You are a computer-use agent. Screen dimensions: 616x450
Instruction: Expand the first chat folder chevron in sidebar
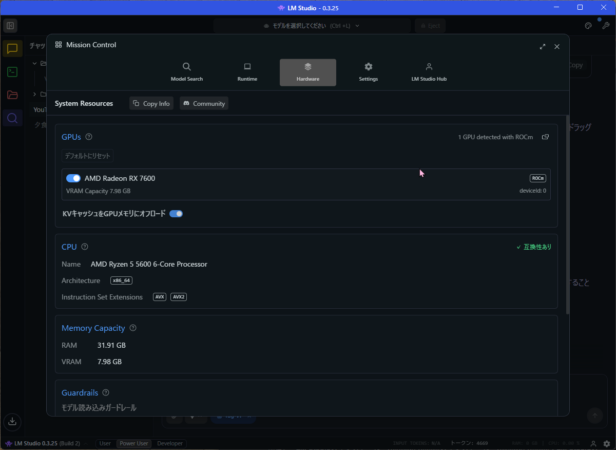pyautogui.click(x=35, y=63)
